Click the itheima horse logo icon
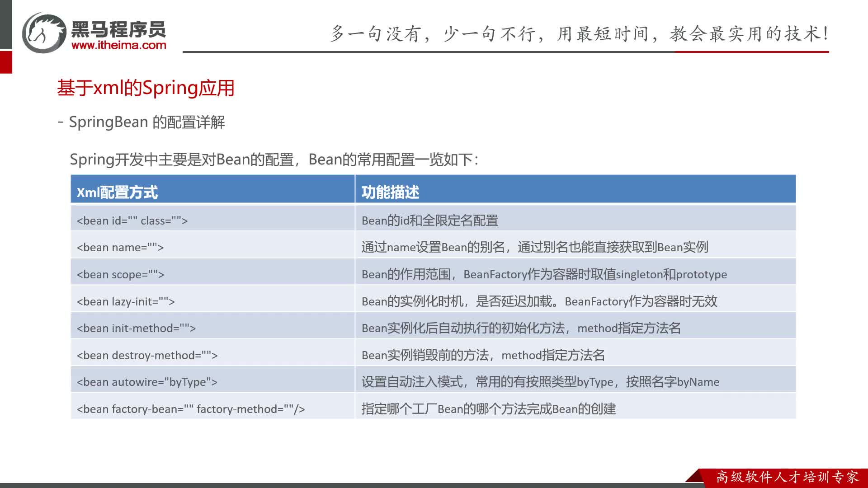The image size is (868, 488). point(44,33)
